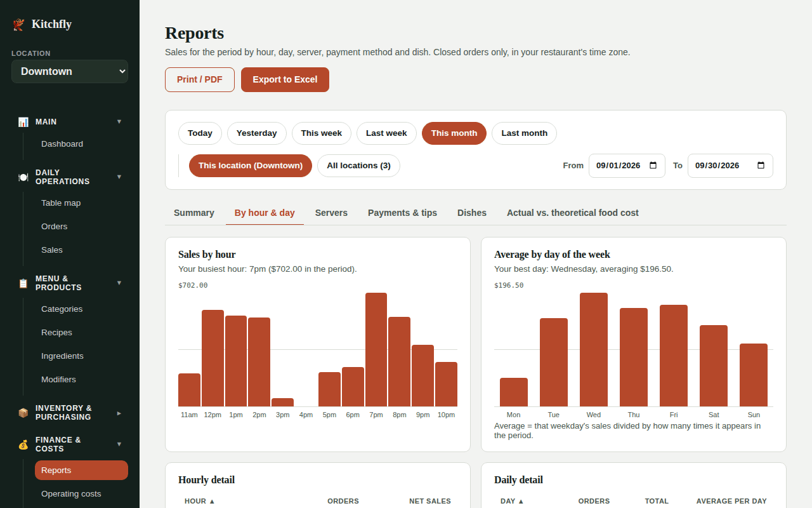The image size is (812, 508).
Task: Collapse the Daily Operations section arrow
Action: click(x=119, y=177)
